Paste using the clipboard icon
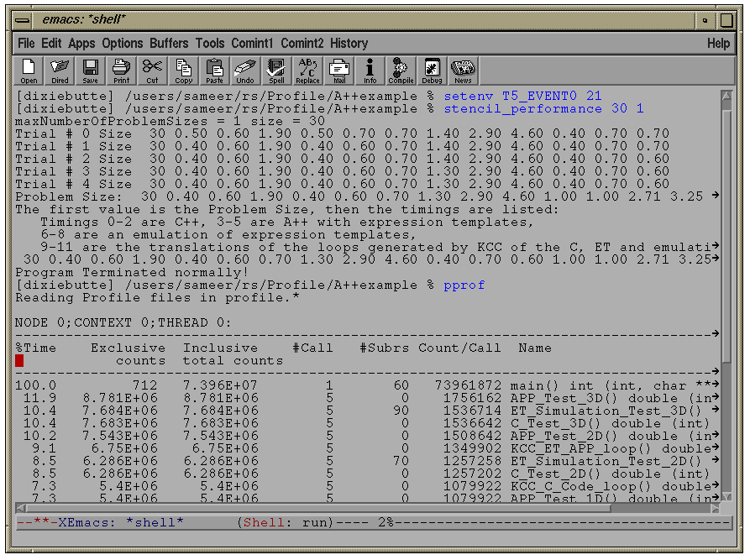Viewport: 750px width, 560px height. click(214, 71)
